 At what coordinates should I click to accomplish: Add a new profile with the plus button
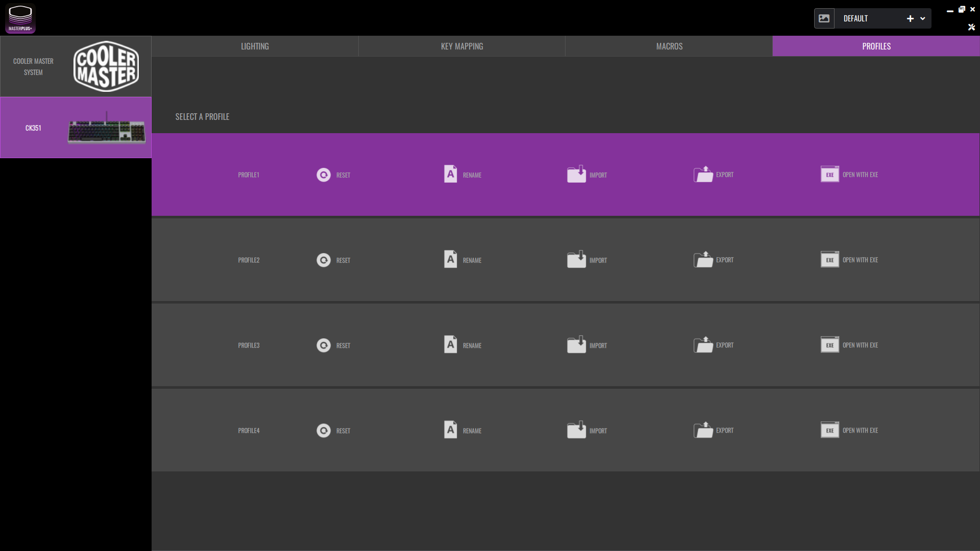coord(910,18)
